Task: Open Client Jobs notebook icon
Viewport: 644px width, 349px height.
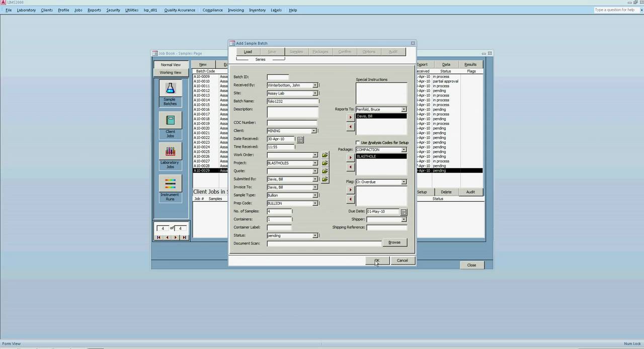Action: 170,120
